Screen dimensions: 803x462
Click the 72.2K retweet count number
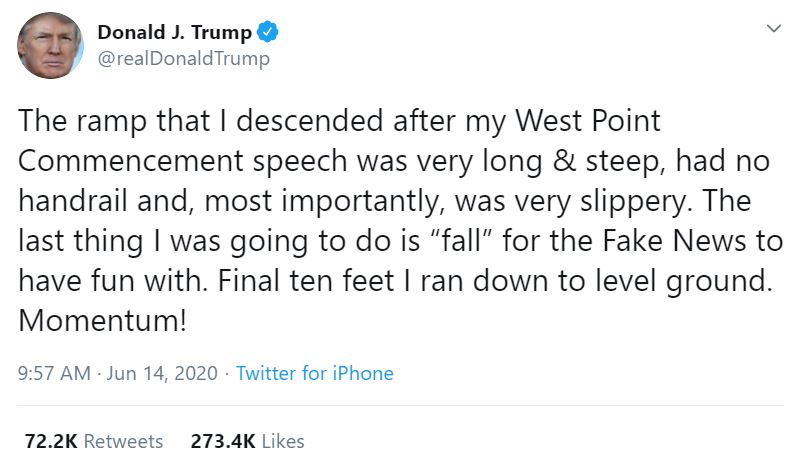(51, 441)
